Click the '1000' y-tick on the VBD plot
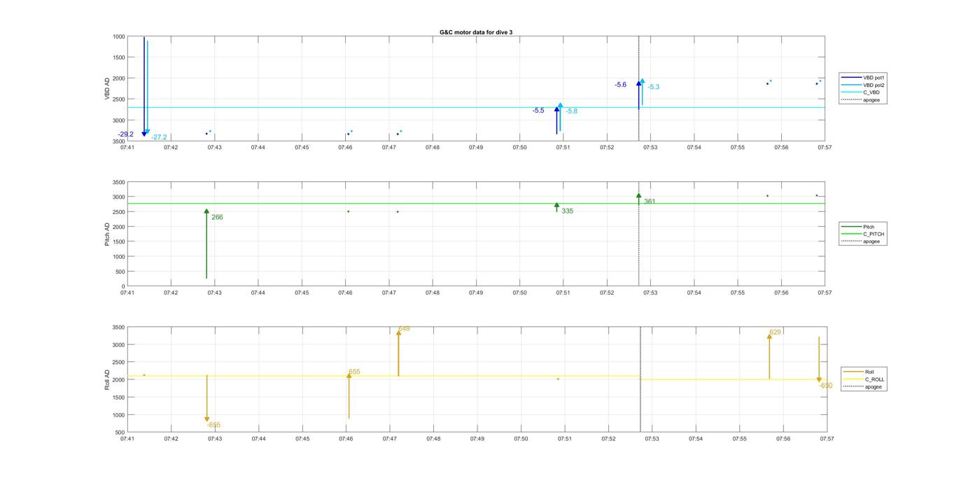 (x=119, y=36)
